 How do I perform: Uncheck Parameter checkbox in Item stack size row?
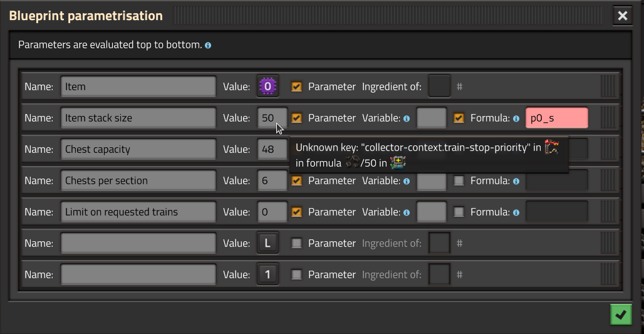(x=296, y=118)
